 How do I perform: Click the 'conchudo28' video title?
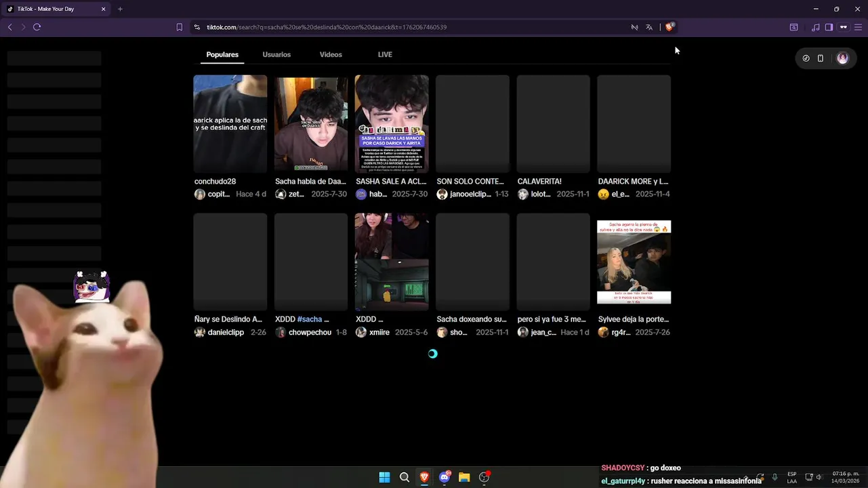coord(215,182)
